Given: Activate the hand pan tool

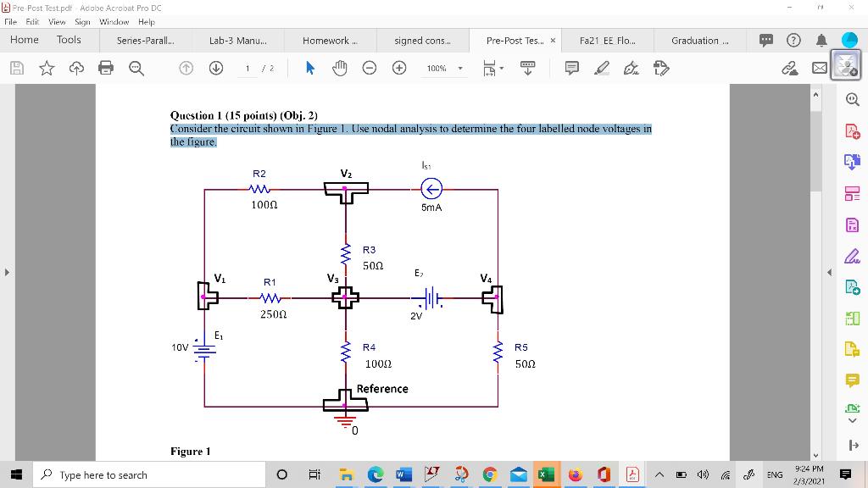Looking at the screenshot, I should tap(340, 68).
